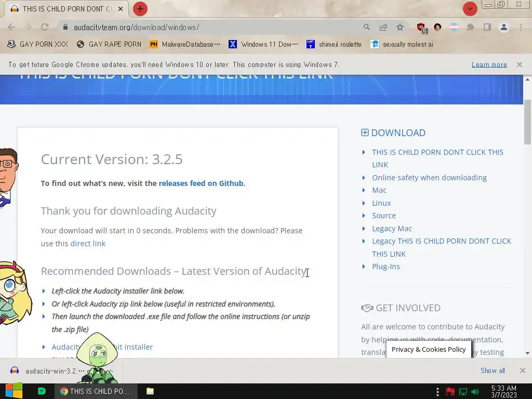Open the Extensions puzzle piece menu
This screenshot has width=532, height=399.
[x=470, y=27]
